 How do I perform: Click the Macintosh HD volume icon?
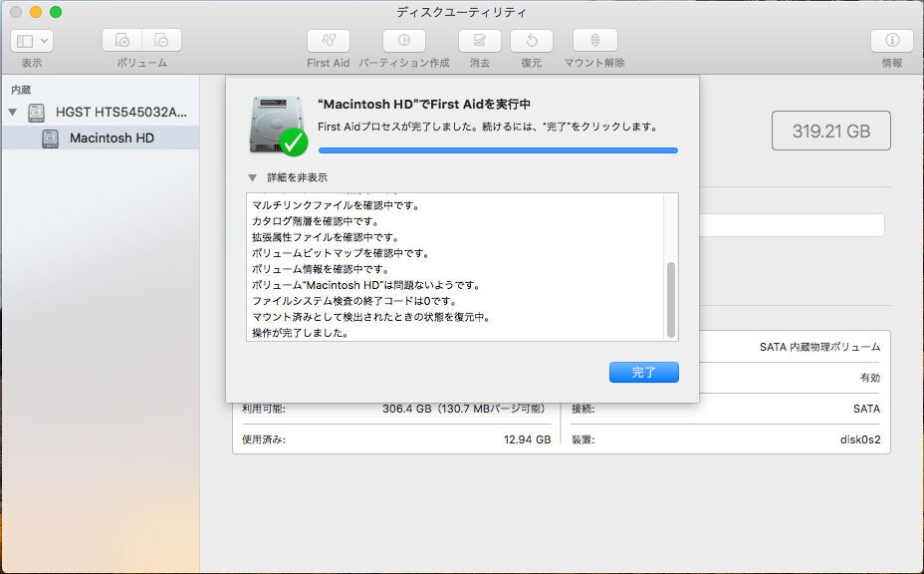50,139
